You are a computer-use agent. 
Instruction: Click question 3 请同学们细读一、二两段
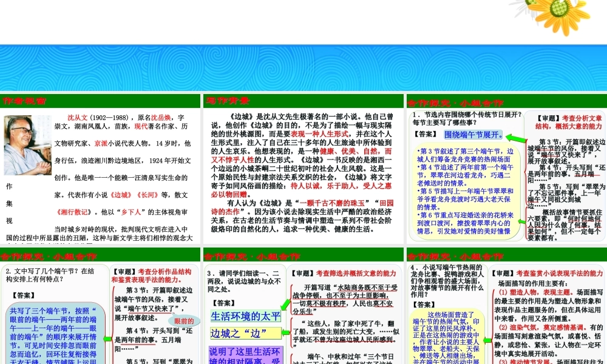pyautogui.click(x=244, y=281)
